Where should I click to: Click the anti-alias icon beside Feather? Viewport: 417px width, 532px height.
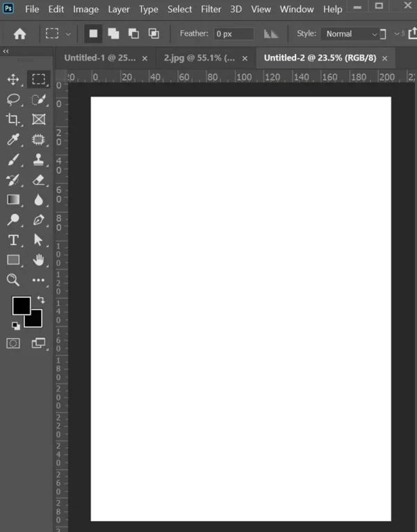tap(271, 33)
